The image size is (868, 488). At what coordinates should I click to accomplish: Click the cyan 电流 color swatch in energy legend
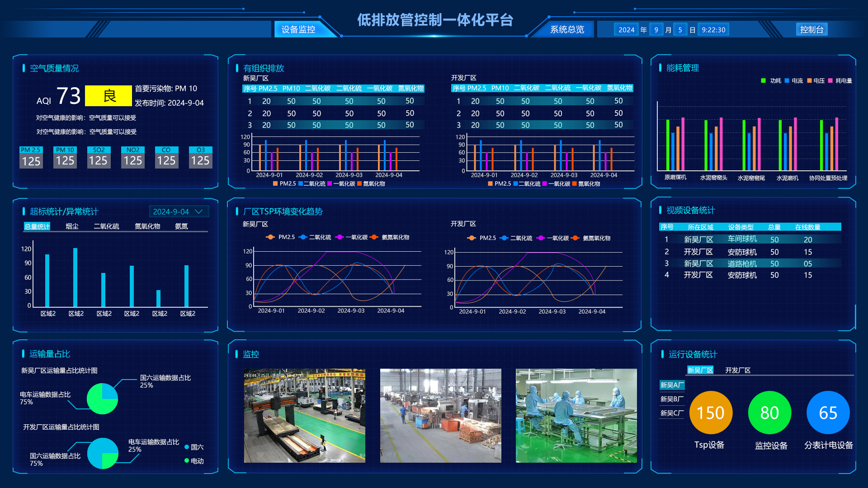tap(788, 81)
